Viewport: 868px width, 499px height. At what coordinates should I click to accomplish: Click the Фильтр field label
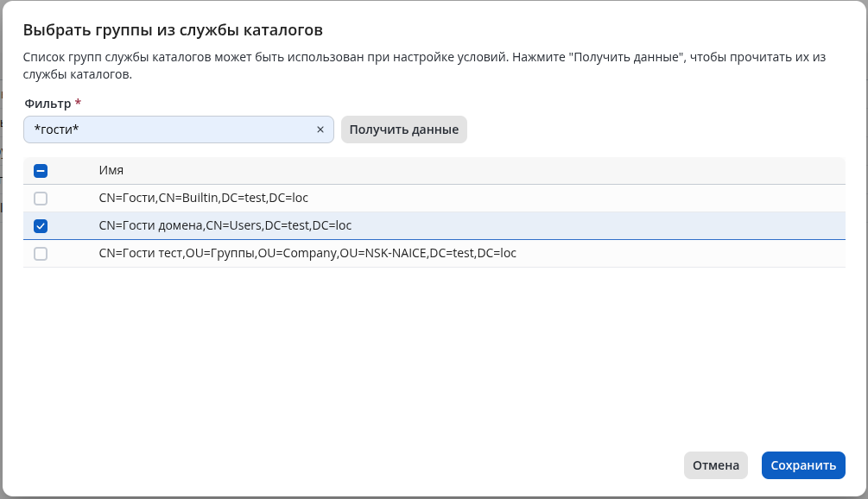point(48,104)
